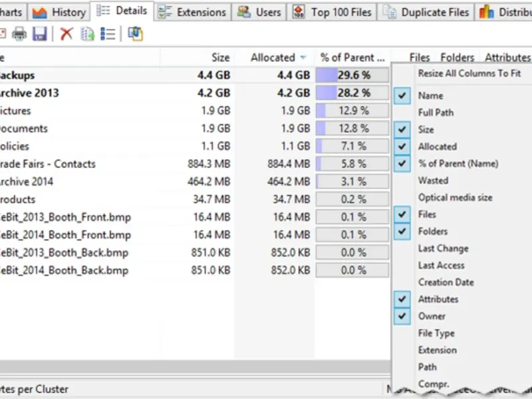Viewport: 532px width, 399px height.
Task: Enable the Extension column option
Action: (438, 350)
